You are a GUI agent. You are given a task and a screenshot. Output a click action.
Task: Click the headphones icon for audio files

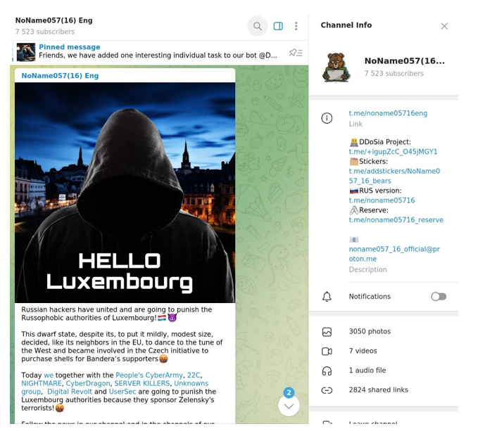click(x=327, y=371)
